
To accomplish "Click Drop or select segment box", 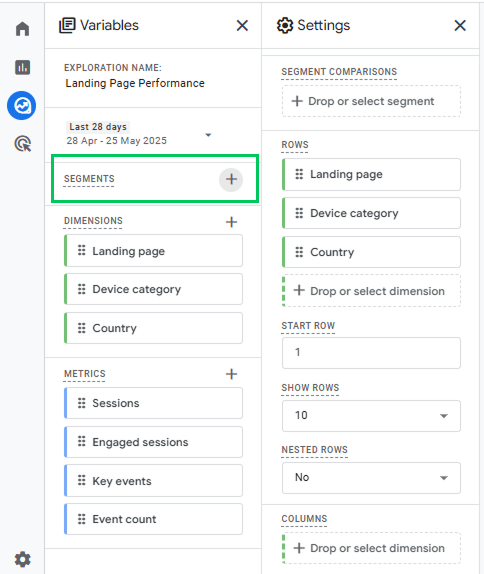I will (371, 101).
